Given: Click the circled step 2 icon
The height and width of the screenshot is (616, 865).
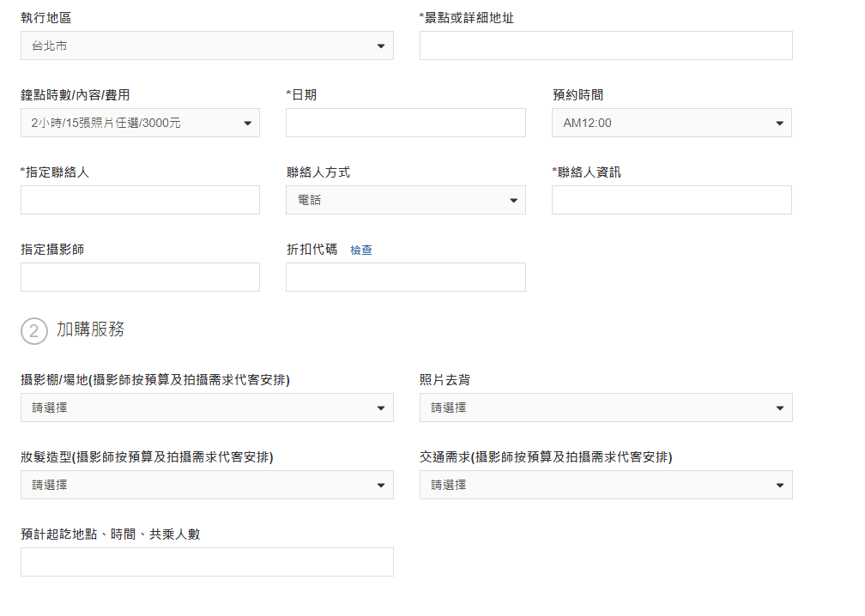Looking at the screenshot, I should pos(33,330).
